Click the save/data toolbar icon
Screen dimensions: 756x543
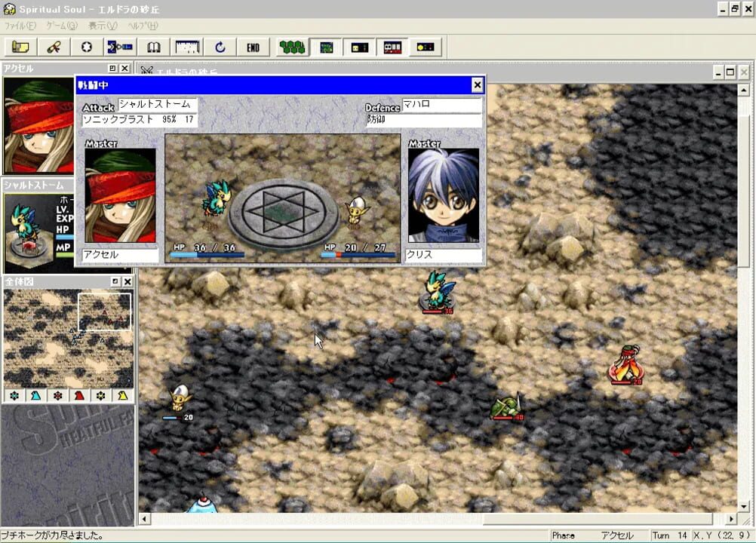(121, 47)
